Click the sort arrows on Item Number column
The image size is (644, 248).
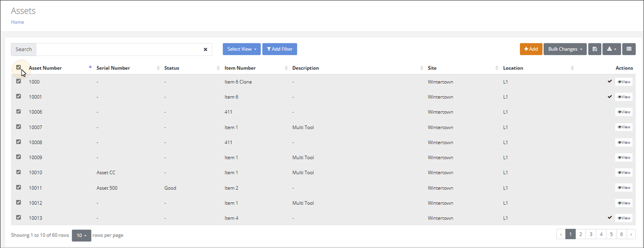(286, 68)
